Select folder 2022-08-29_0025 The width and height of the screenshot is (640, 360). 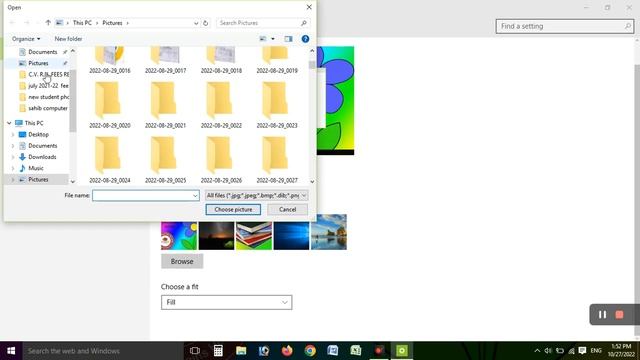(165, 160)
